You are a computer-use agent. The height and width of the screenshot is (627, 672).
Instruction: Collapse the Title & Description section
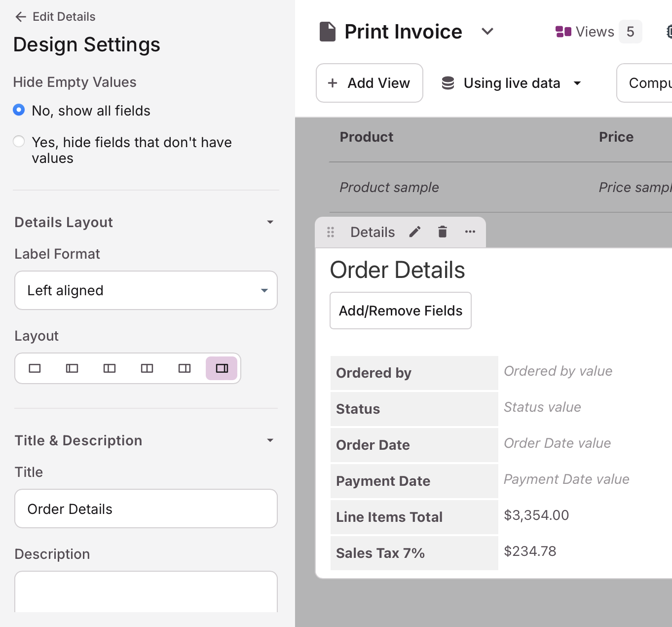tap(270, 440)
